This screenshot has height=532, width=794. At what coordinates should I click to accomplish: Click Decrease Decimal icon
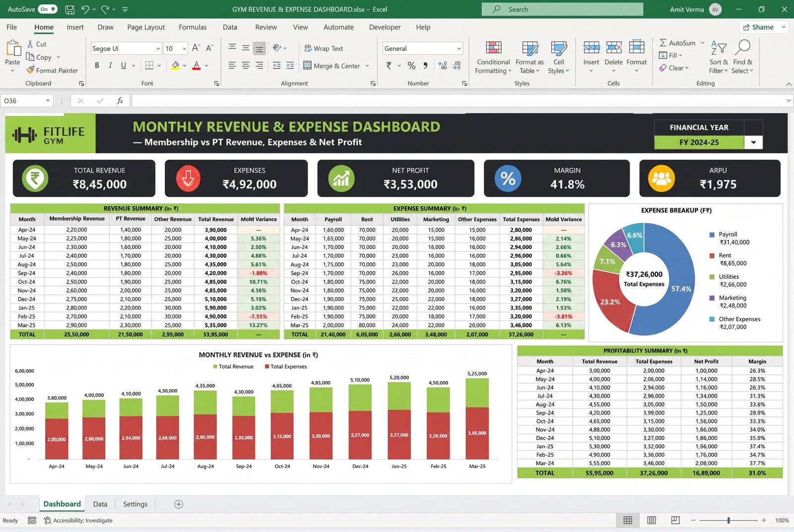tap(457, 65)
